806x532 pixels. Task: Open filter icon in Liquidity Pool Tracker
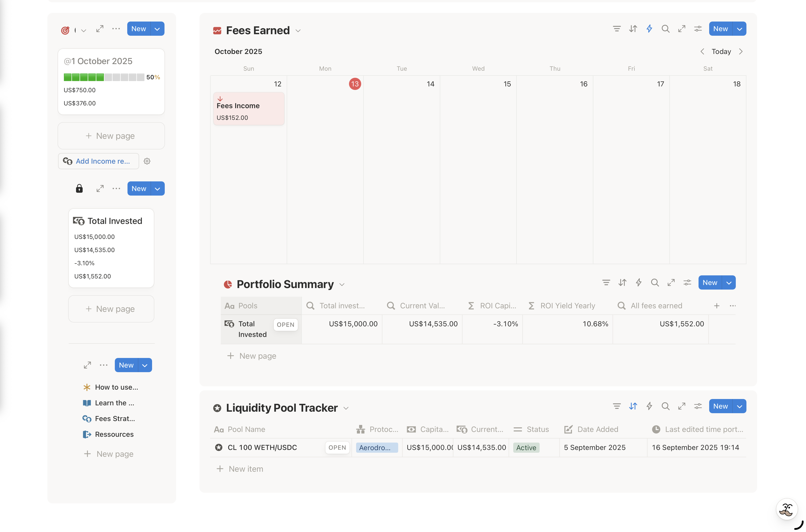[617, 406]
